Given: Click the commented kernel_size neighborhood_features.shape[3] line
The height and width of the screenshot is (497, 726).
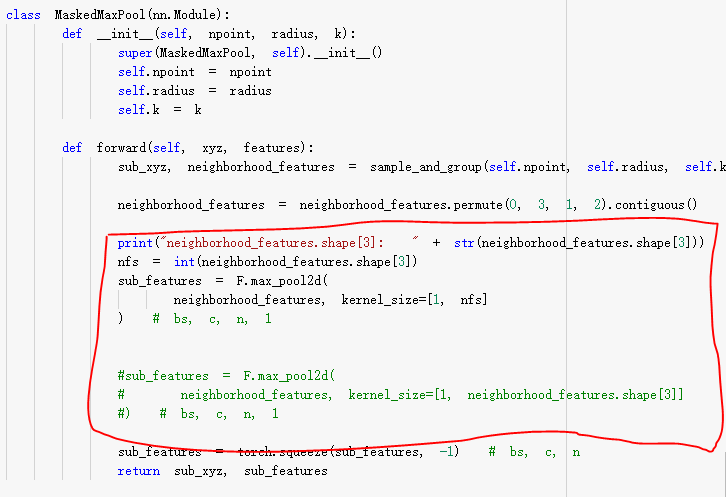Looking at the screenshot, I should (x=401, y=395).
